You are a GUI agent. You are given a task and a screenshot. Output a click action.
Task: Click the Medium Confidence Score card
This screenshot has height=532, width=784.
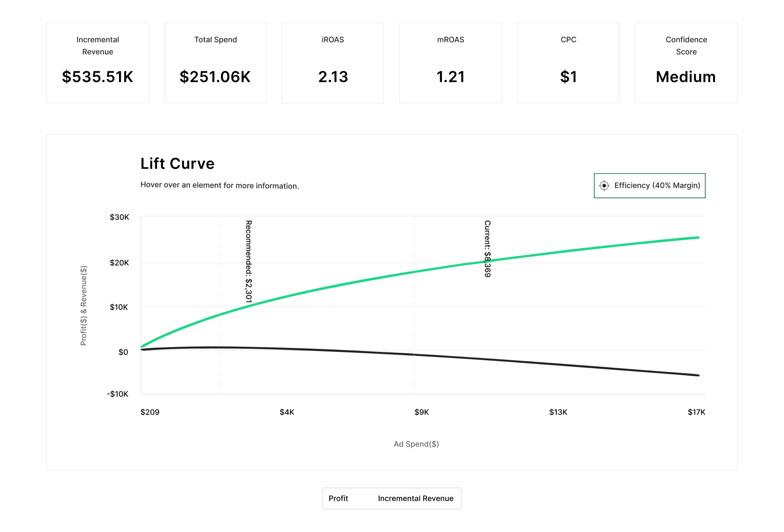pyautogui.click(x=686, y=63)
